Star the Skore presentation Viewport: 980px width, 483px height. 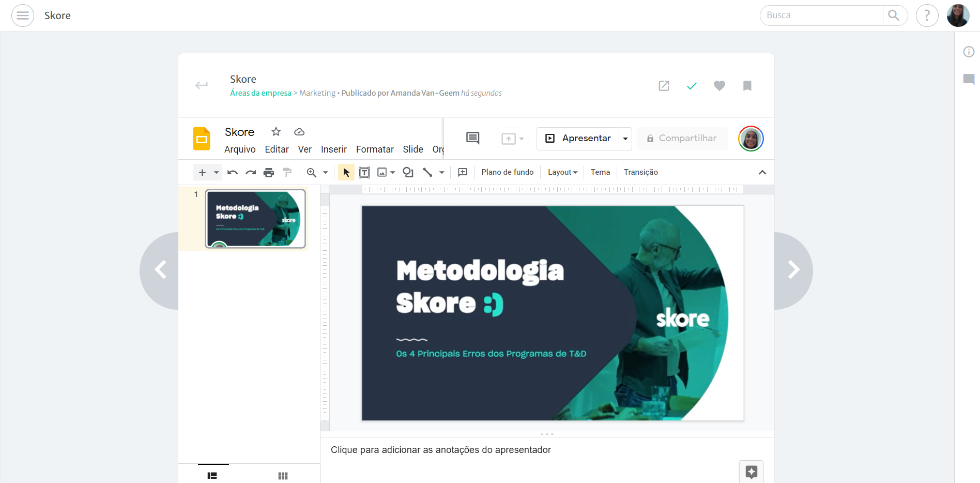[x=276, y=132]
